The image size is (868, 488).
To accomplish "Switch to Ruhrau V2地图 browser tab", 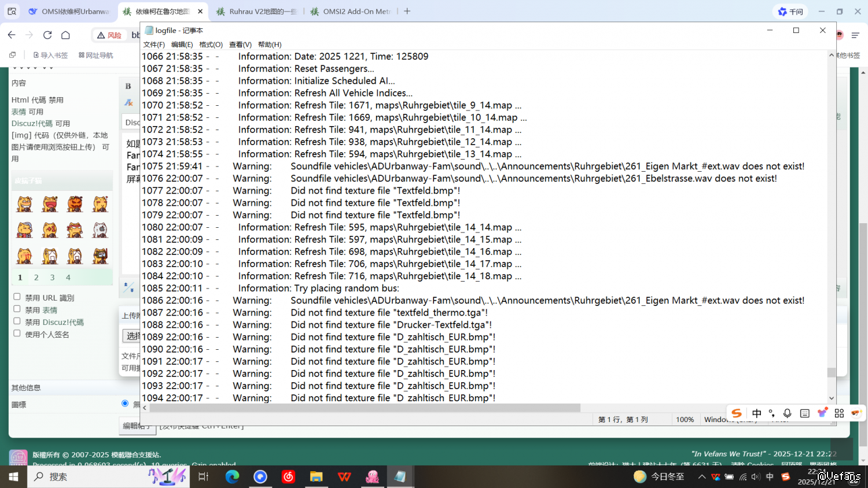I will pyautogui.click(x=257, y=12).
